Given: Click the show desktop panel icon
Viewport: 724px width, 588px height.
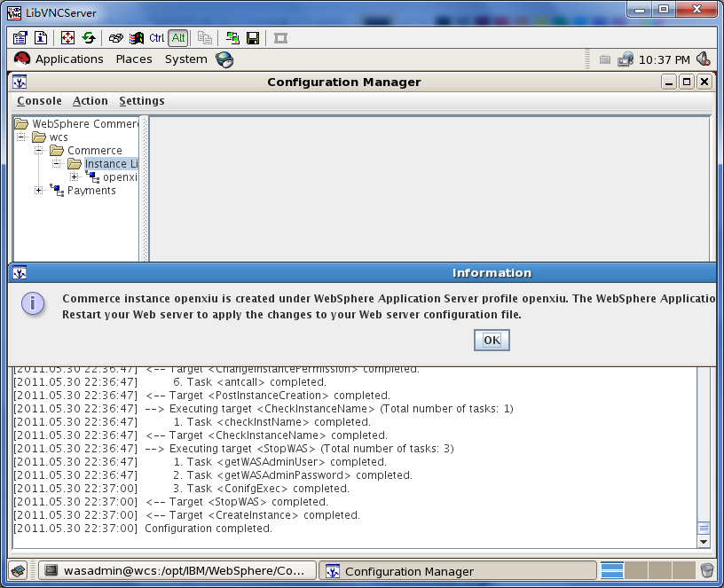Looking at the screenshot, I should click(x=19, y=571).
